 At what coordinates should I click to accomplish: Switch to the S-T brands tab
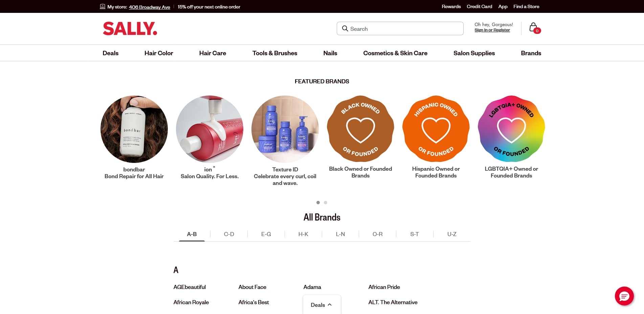coord(415,234)
